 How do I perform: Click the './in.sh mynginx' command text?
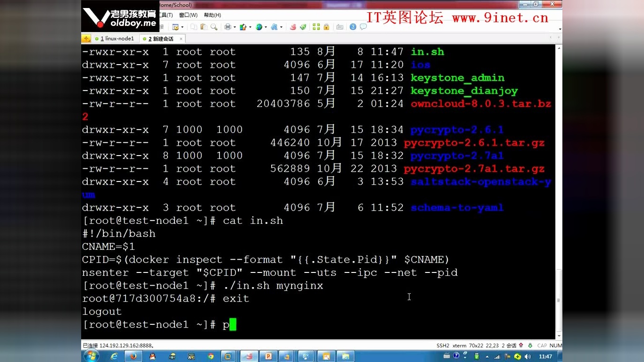click(273, 286)
